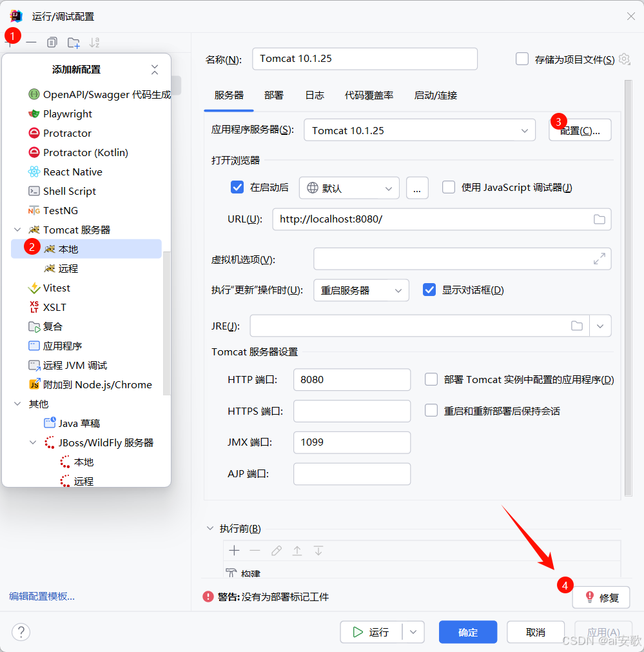Choose 远程 JVM 调试 configuration
The width and height of the screenshot is (644, 652).
tap(67, 366)
